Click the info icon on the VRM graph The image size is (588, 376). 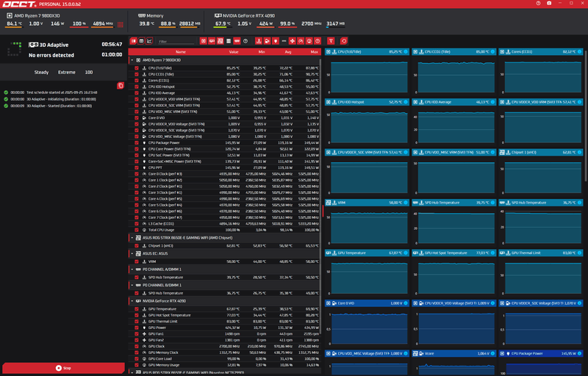[406, 203]
